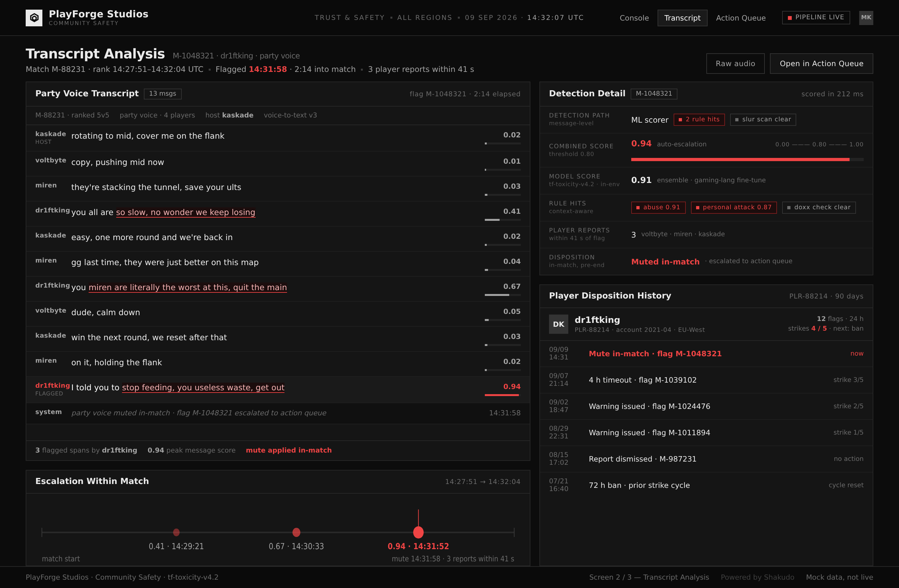Image resolution: width=899 pixels, height=588 pixels.
Task: Select the flagged dr1ftking message scored 0.94
Action: [x=278, y=389]
